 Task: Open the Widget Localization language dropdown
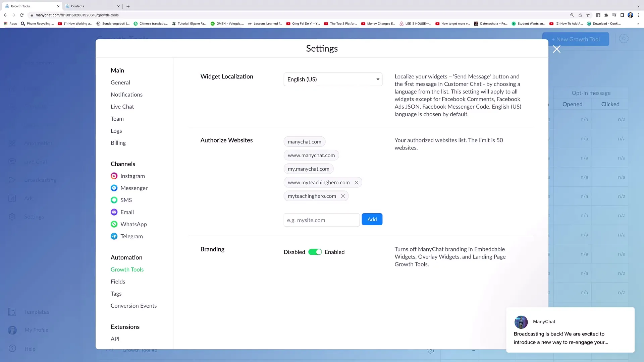tap(333, 79)
